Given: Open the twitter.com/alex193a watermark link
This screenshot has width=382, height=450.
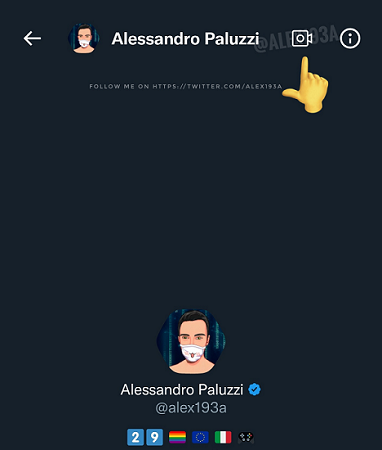Looking at the screenshot, I should pos(186,86).
